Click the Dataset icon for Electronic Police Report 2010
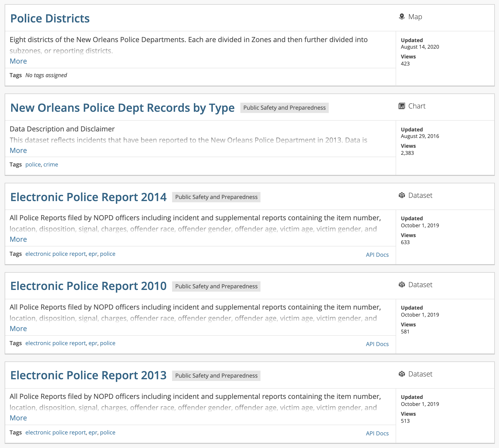Image resolution: width=499 pixels, height=448 pixels. [401, 285]
